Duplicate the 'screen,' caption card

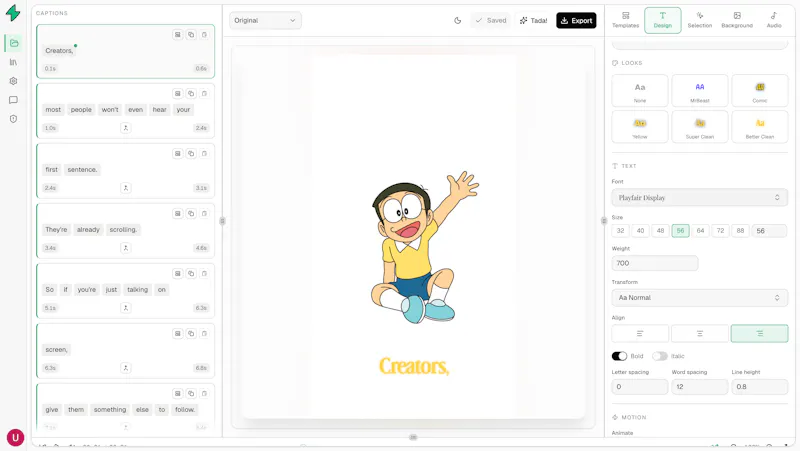point(191,333)
